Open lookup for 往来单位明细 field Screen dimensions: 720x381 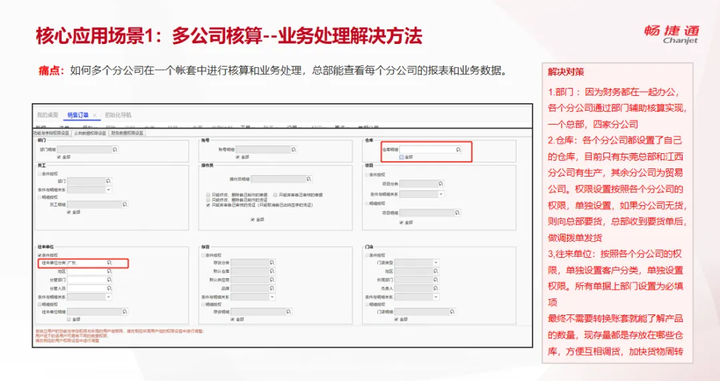click(x=124, y=312)
